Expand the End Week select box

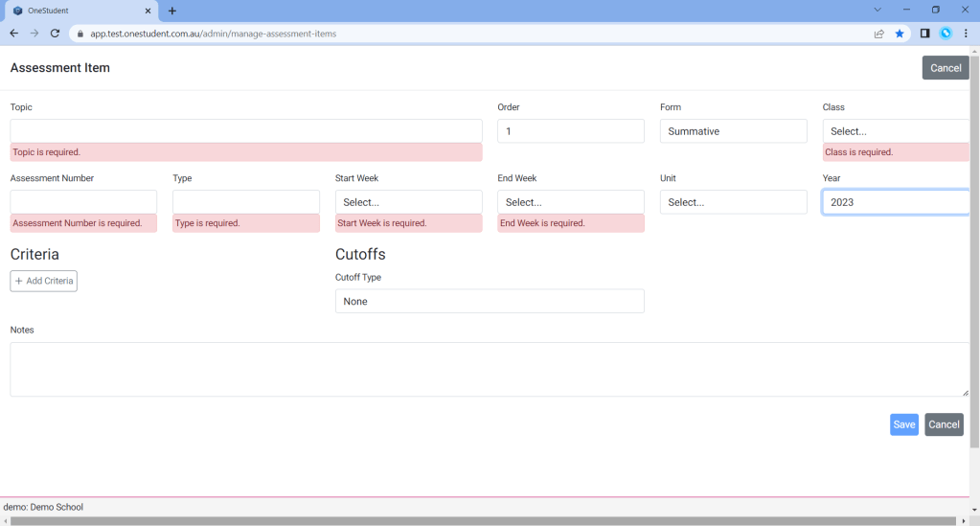click(570, 202)
